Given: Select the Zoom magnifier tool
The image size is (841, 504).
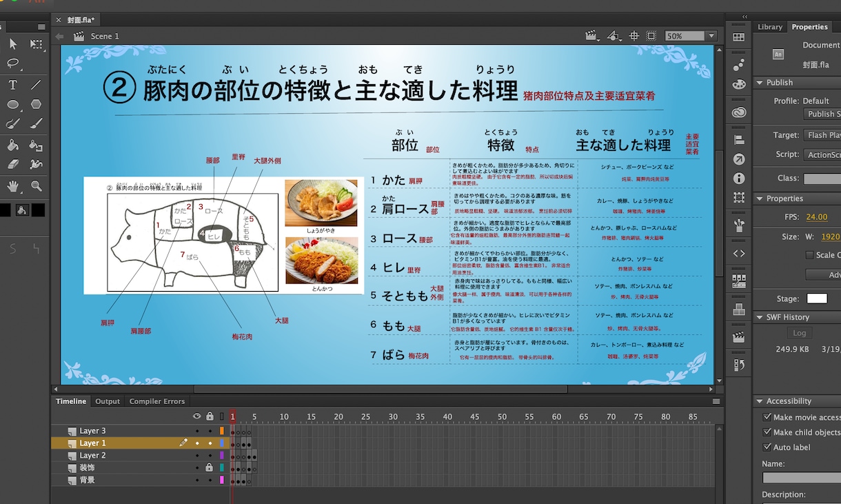Looking at the screenshot, I should pyautogui.click(x=37, y=186).
